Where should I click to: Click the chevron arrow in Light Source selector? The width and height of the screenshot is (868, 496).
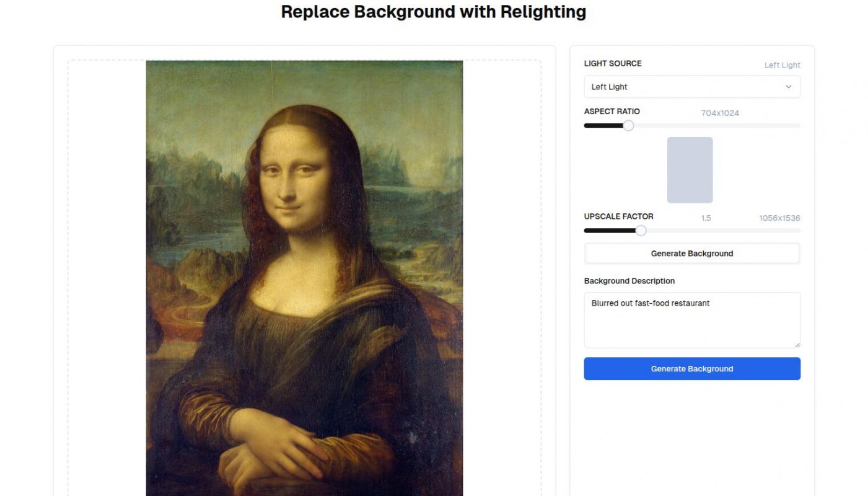789,87
